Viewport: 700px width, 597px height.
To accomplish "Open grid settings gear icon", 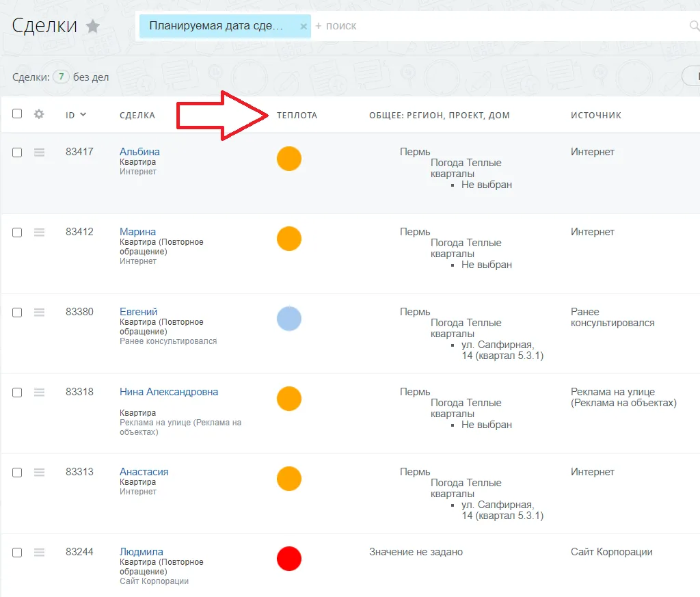I will [x=39, y=114].
